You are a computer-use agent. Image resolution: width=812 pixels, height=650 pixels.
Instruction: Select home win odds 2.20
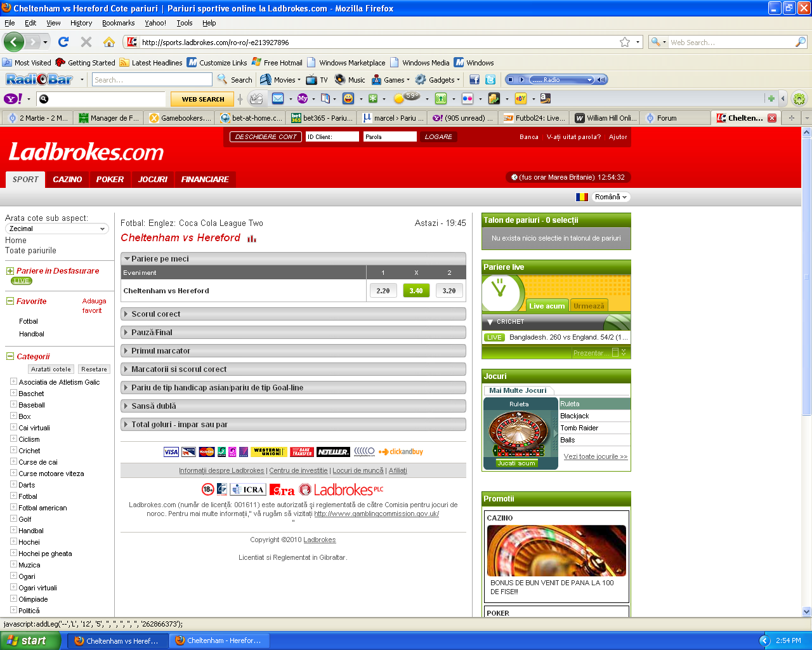pyautogui.click(x=383, y=291)
